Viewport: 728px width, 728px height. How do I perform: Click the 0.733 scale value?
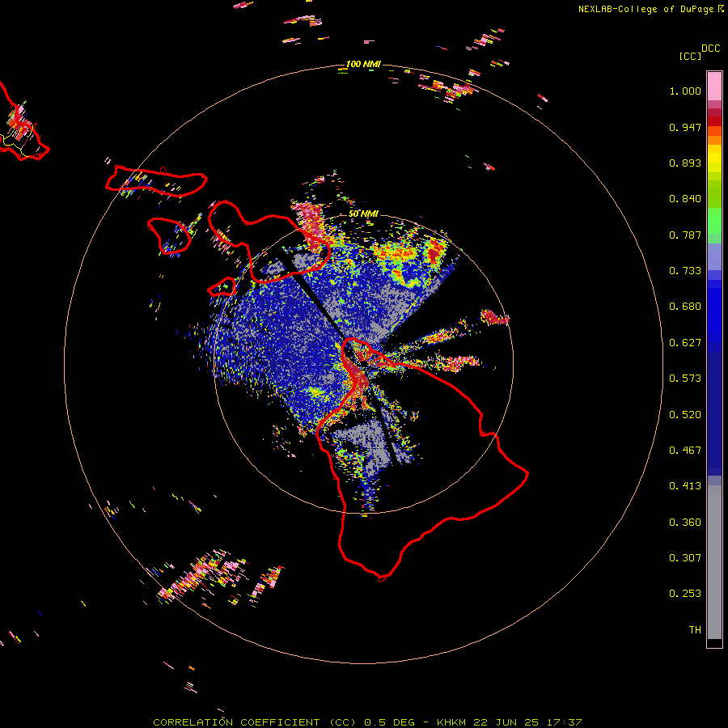[x=685, y=271]
